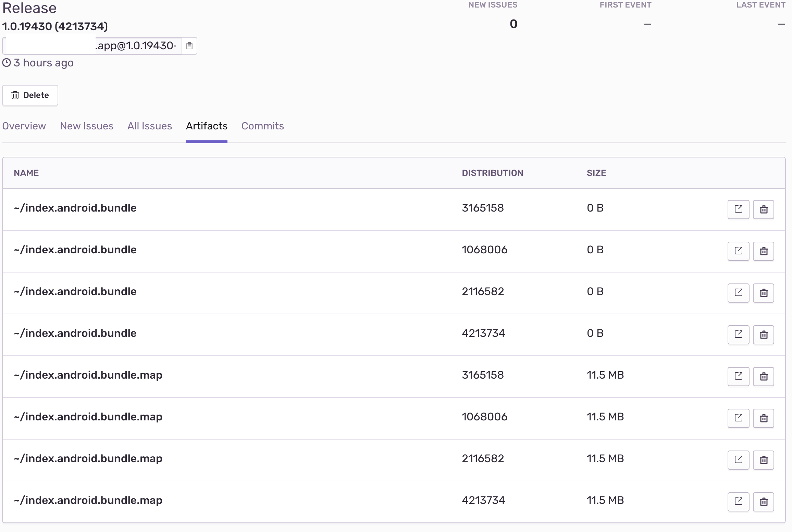Click the ~/index.android.bundle.map name for 3165158
The width and height of the screenshot is (792, 532).
88,375
